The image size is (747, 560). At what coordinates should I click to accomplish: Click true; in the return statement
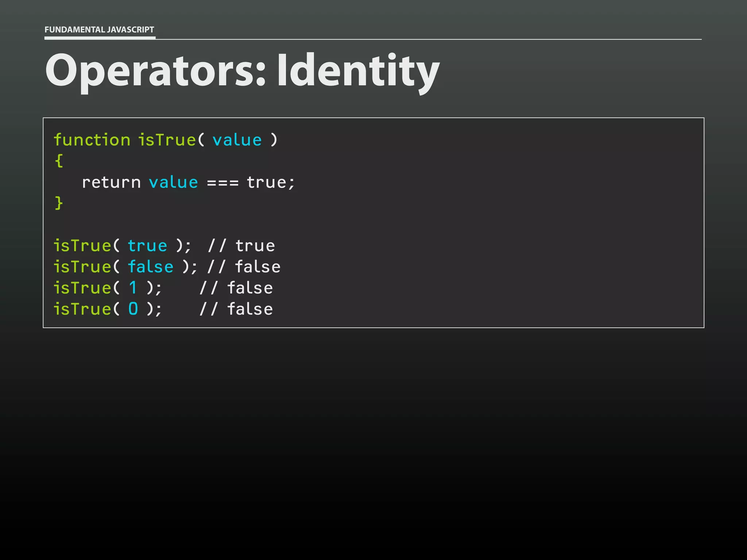tap(270, 182)
